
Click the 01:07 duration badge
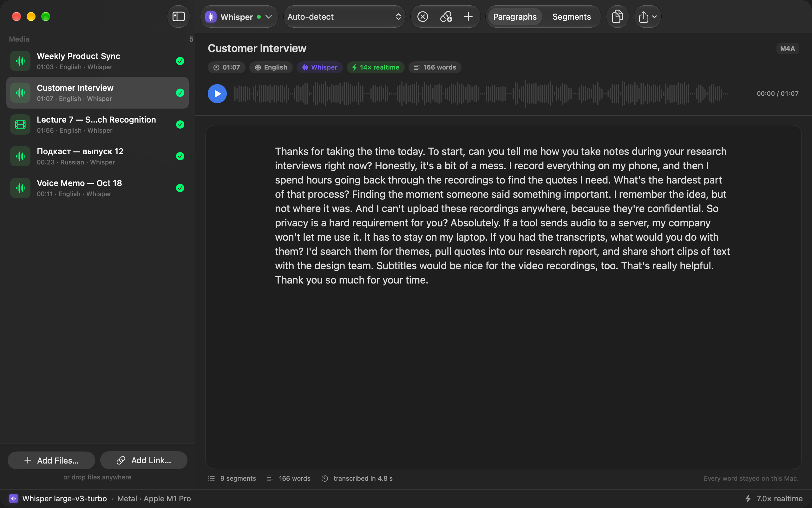pos(226,67)
